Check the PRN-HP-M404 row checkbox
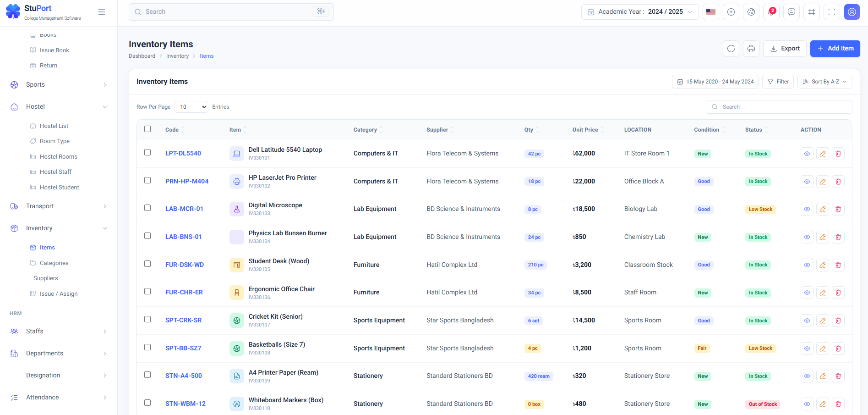The image size is (868, 415). 147,180
